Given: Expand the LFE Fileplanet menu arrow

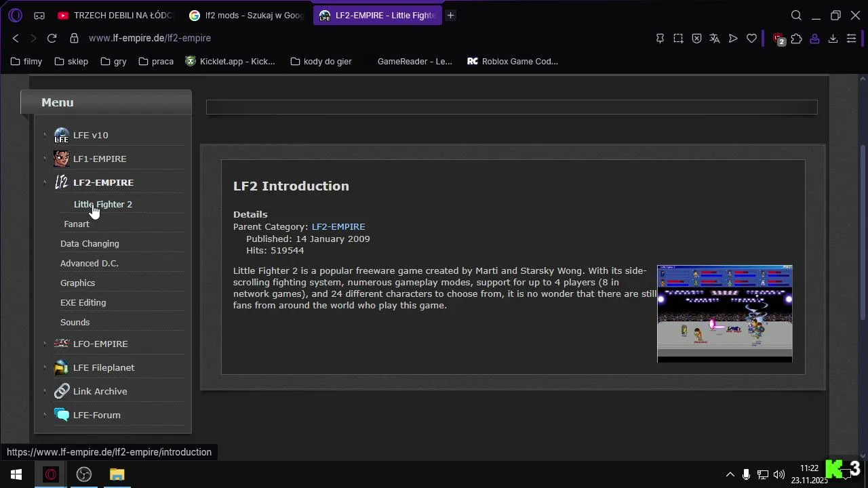Looking at the screenshot, I should [x=45, y=367].
